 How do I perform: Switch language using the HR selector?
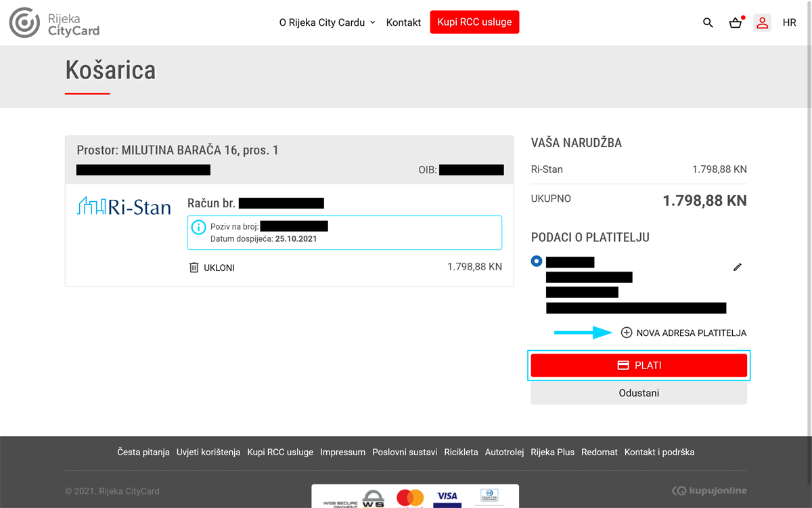click(789, 22)
